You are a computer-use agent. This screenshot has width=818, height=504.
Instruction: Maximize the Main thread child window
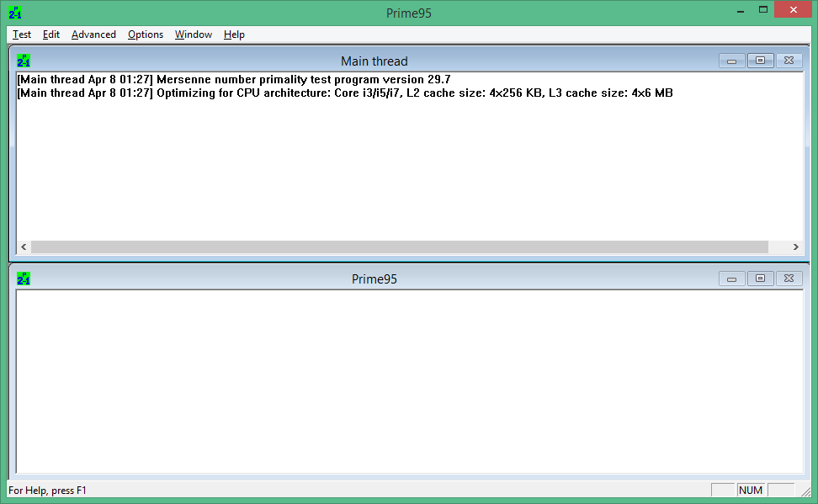click(760, 61)
